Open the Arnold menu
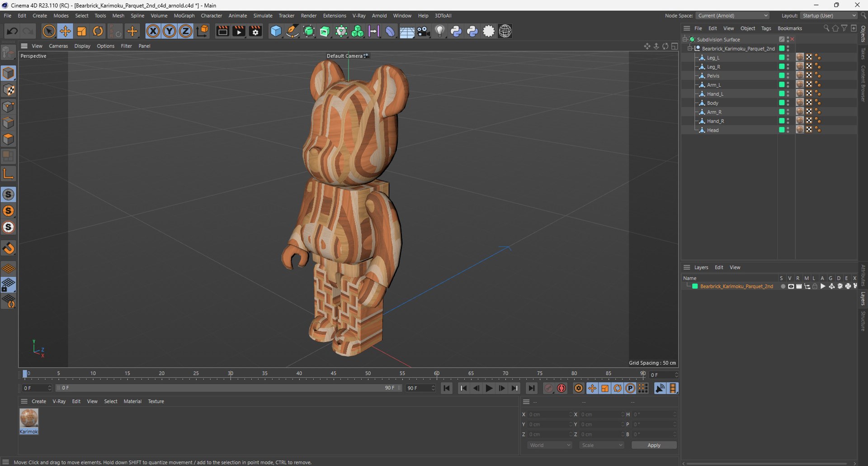 [x=379, y=15]
